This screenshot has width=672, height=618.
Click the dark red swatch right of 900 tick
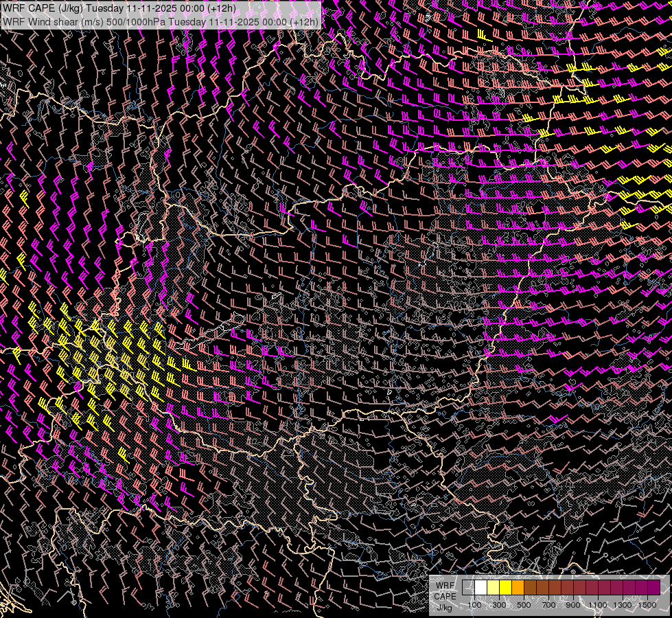click(x=579, y=587)
